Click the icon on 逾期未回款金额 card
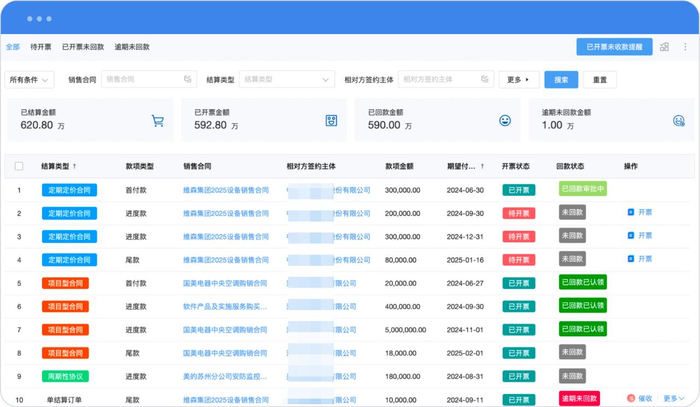Viewport: 700px width, 407px height. [x=678, y=121]
